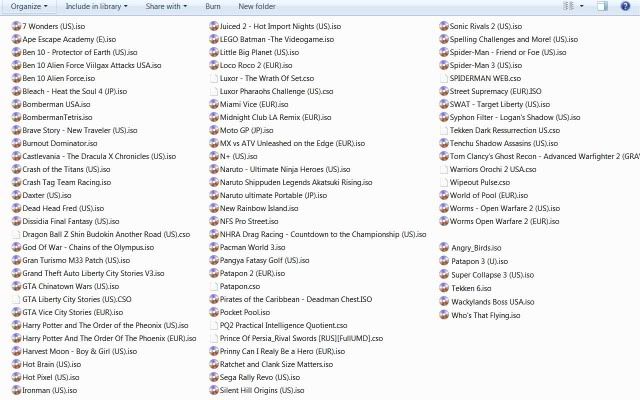Select the Burnout Dominator.iso disc icon

tap(16, 143)
